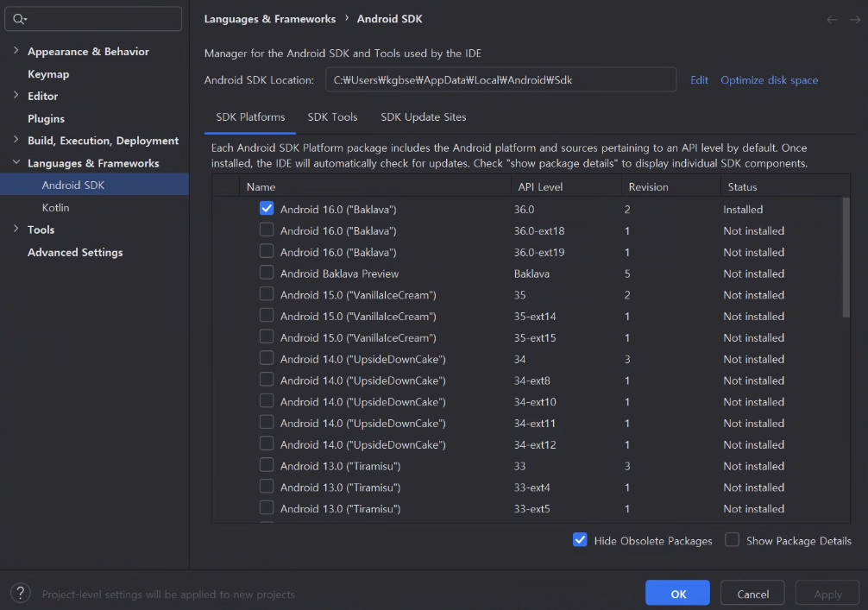Image resolution: width=868 pixels, height=610 pixels.
Task: Expand Appearance & Behavior section
Action: coord(16,51)
